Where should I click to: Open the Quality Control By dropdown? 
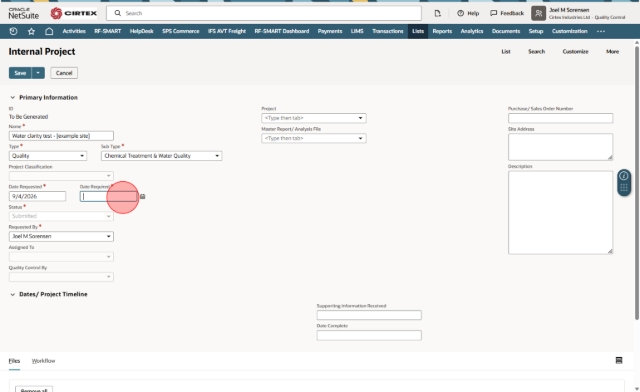pyautogui.click(x=61, y=277)
